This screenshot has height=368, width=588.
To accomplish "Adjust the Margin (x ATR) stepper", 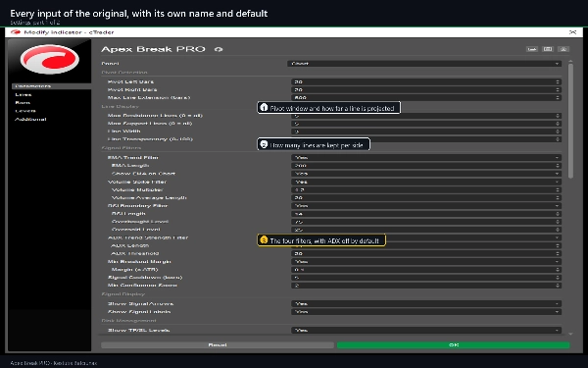I will [x=558, y=270].
